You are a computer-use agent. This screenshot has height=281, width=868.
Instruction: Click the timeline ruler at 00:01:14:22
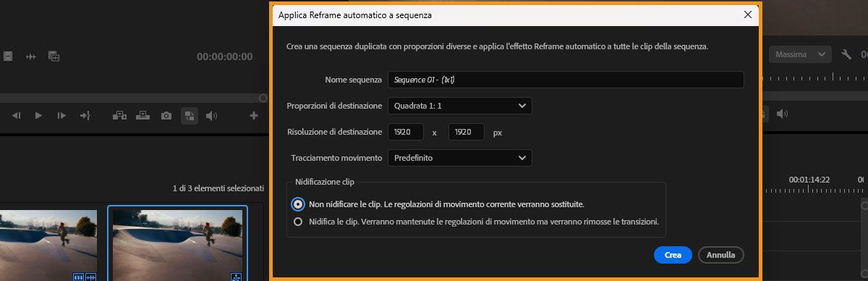pos(809,179)
